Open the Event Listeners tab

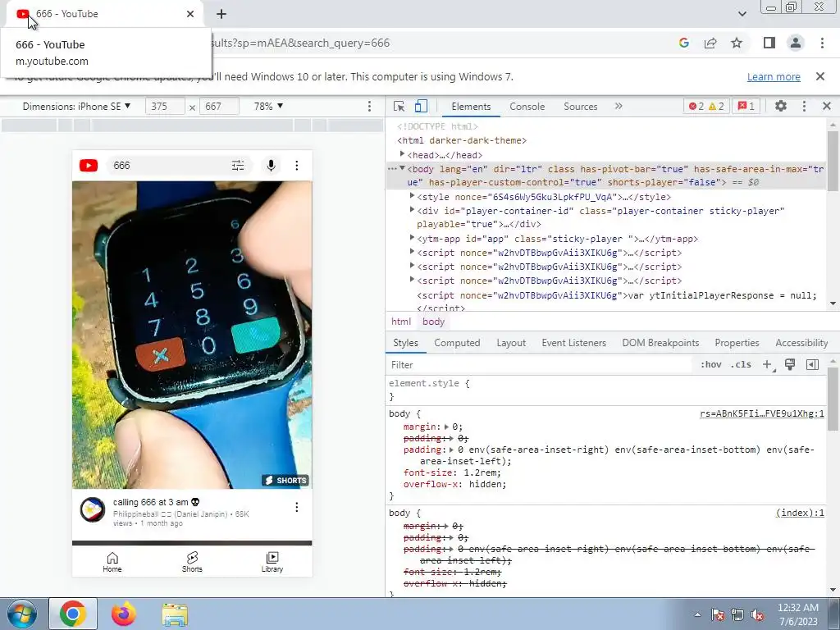(573, 343)
